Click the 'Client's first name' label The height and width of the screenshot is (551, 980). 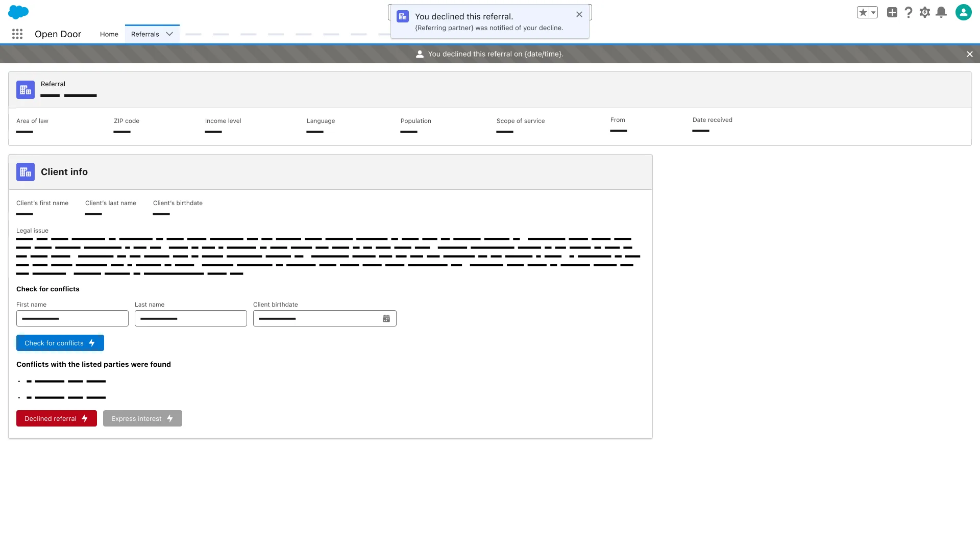coord(42,203)
